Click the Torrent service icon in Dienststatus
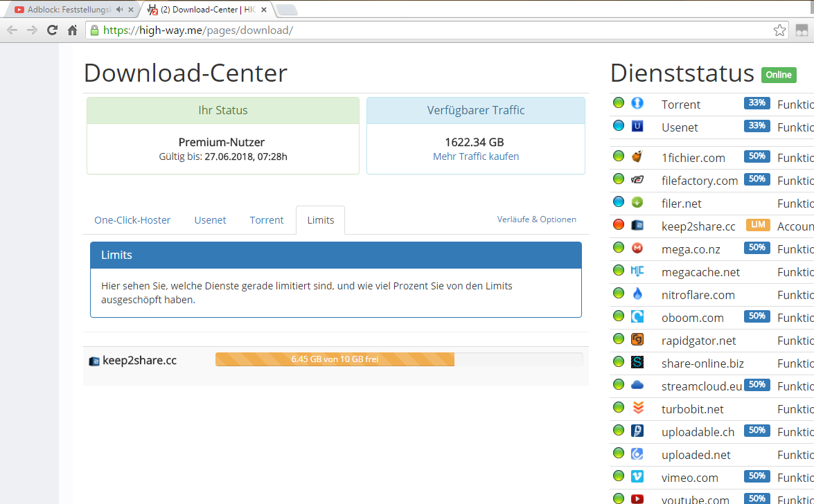Screen dimensions: 814x504 637,103
